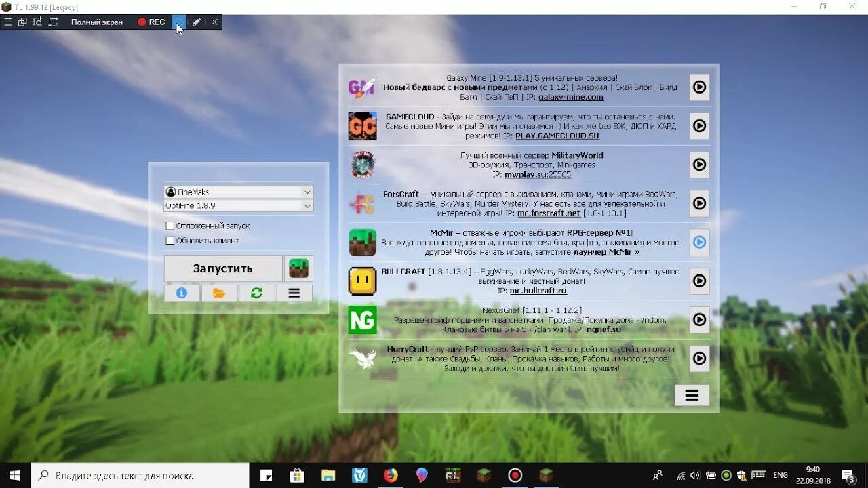This screenshot has height=488, width=868.
Task: Open the recorder hamburger menu icon
Action: (x=7, y=22)
